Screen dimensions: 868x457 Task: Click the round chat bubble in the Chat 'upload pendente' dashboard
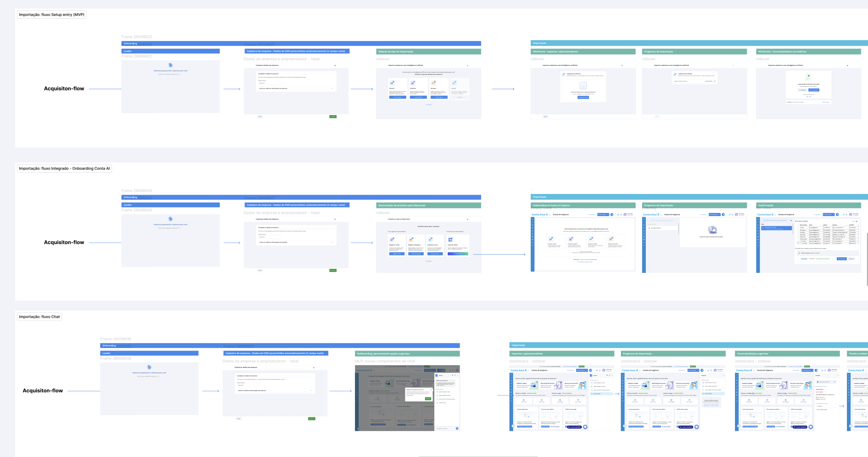(585, 427)
